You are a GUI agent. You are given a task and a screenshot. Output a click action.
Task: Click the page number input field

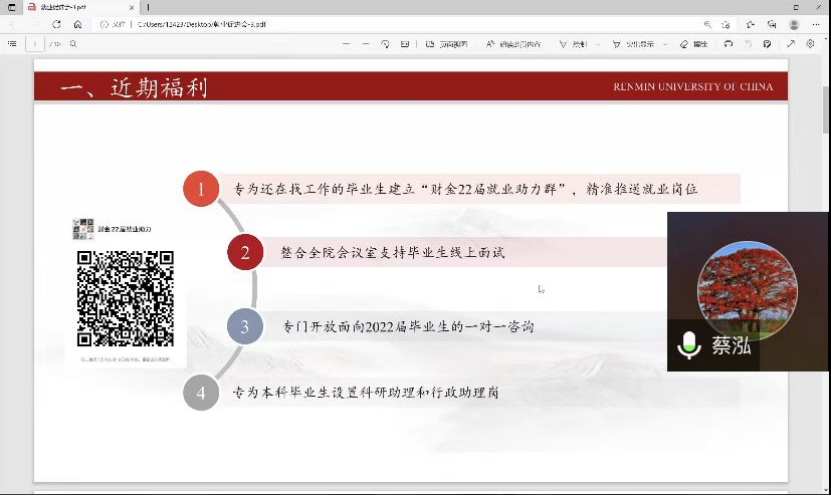(38, 44)
